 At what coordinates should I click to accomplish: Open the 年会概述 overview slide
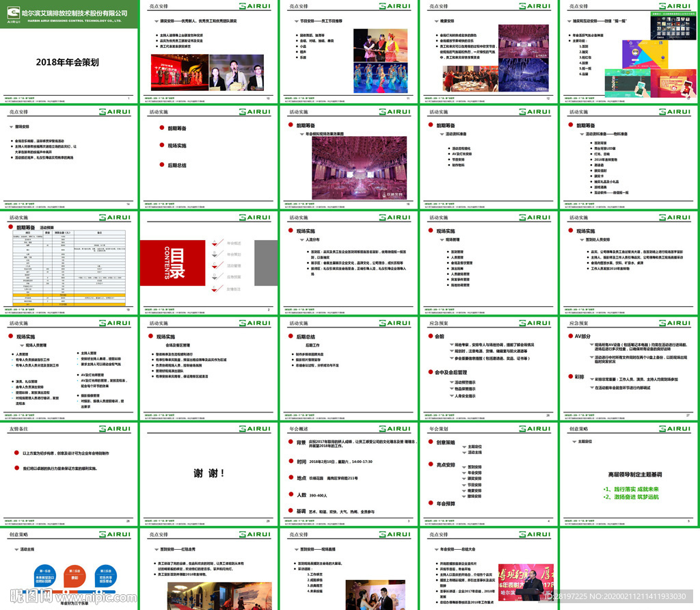click(349, 474)
